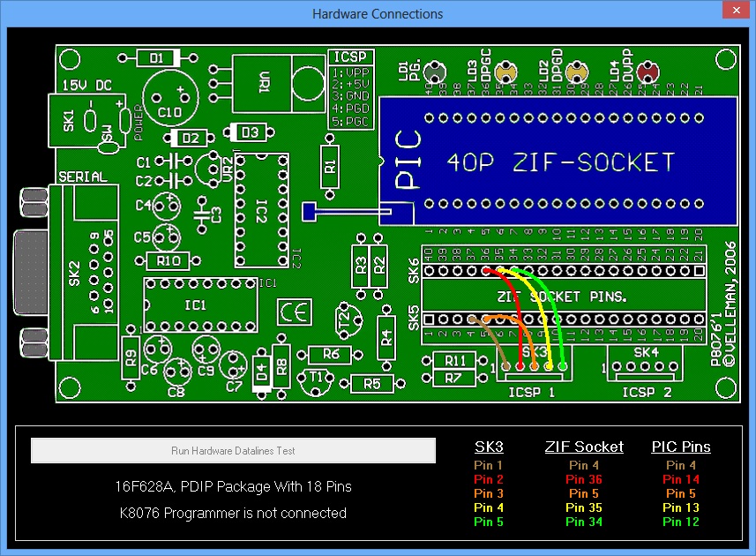Screen dimensions: 756x556
Task: Click the VELLEMAN, 2006 copyright text
Action: click(730, 304)
